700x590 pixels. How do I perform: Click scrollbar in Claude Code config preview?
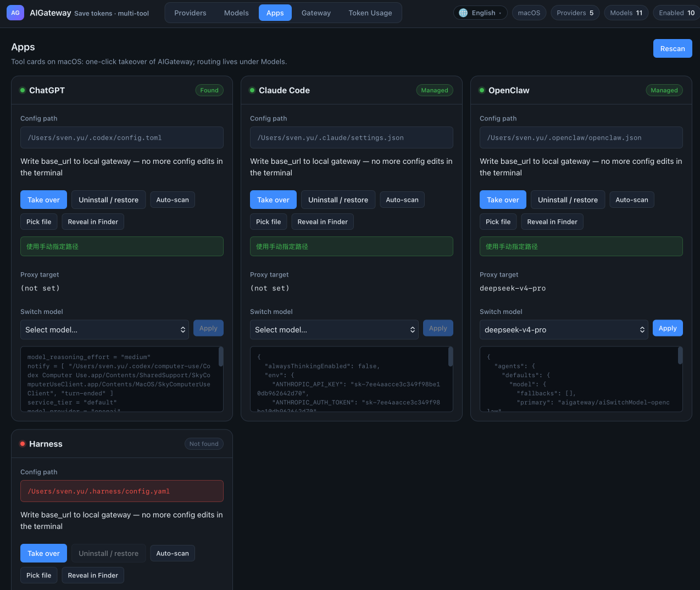click(x=451, y=356)
